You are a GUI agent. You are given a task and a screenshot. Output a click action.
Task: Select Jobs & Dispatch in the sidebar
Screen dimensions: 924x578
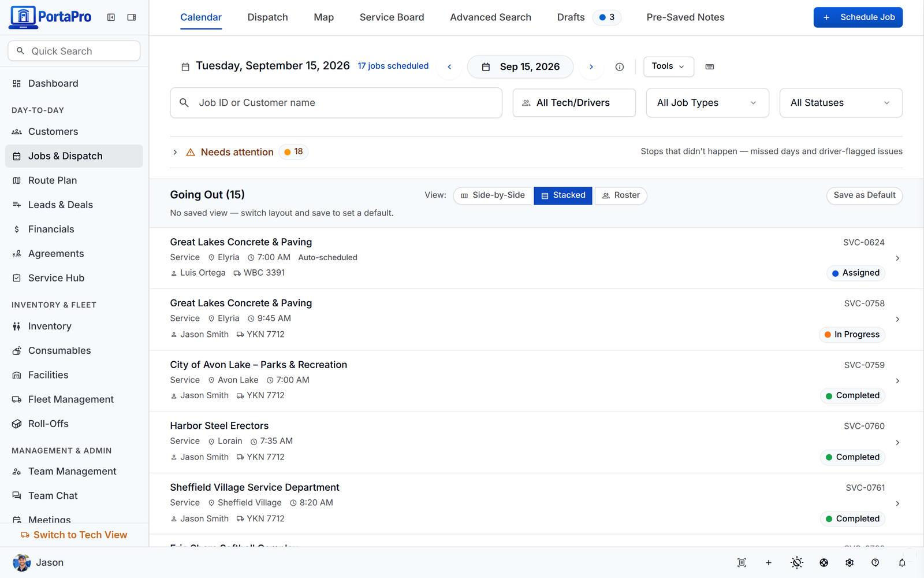[74, 156]
